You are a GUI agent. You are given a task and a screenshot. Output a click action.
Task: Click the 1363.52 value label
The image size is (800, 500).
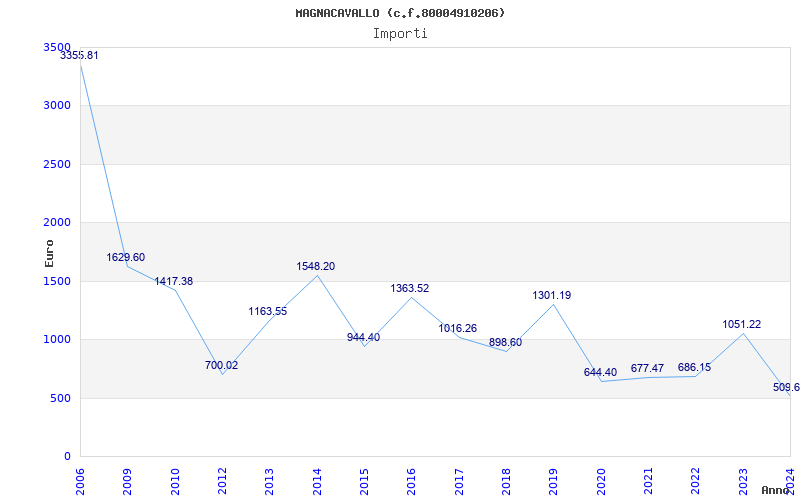pyautogui.click(x=410, y=289)
